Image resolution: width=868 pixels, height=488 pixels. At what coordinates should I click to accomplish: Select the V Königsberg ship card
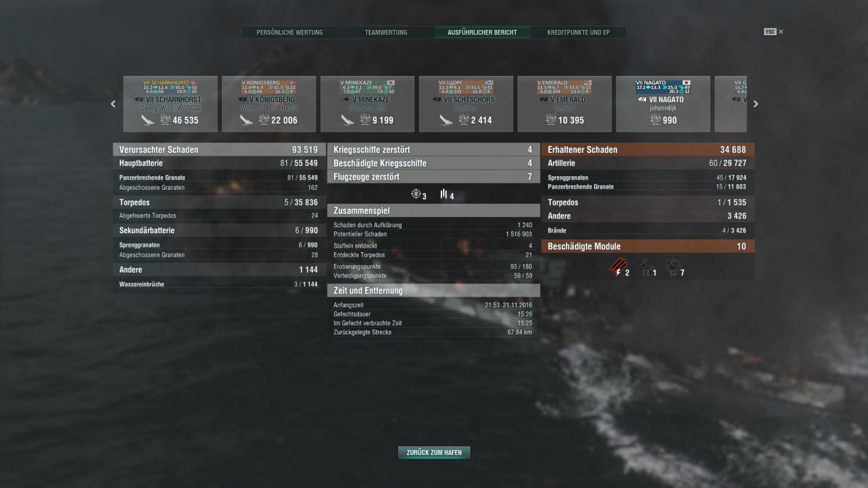tap(269, 104)
